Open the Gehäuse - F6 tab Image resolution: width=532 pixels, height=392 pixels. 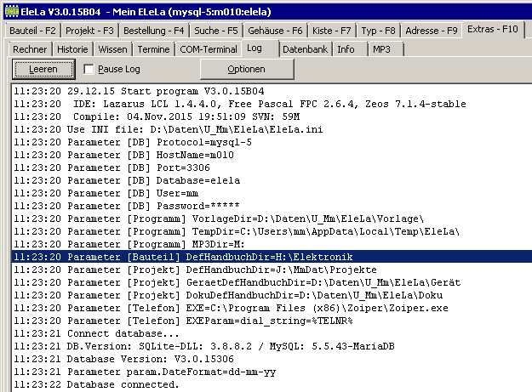click(275, 31)
